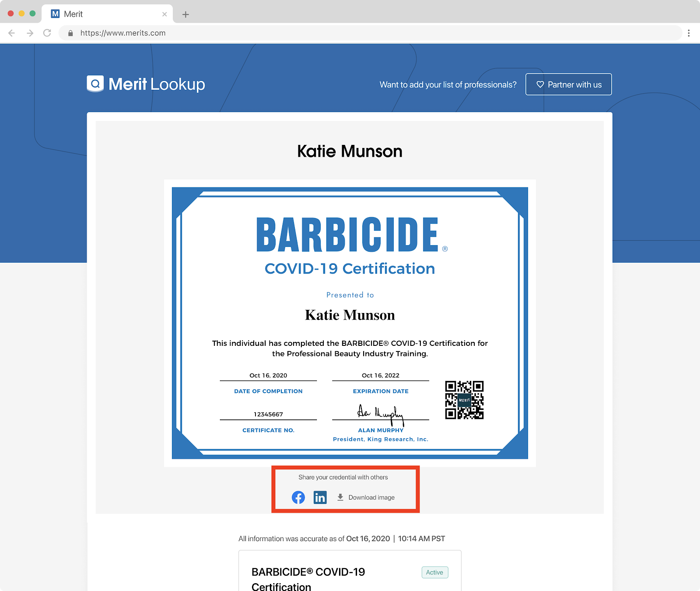The image size is (700, 591).
Task: Share credential on Facebook
Action: tap(298, 497)
